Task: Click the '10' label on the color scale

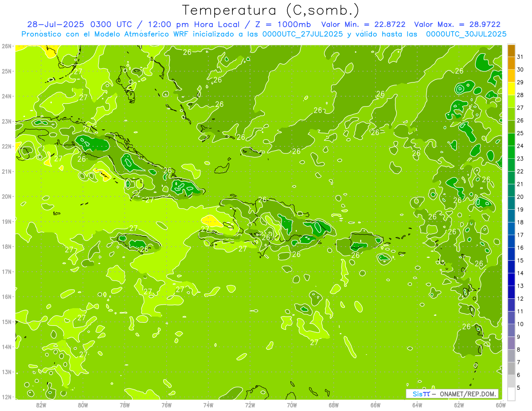Action: pyautogui.click(x=520, y=324)
